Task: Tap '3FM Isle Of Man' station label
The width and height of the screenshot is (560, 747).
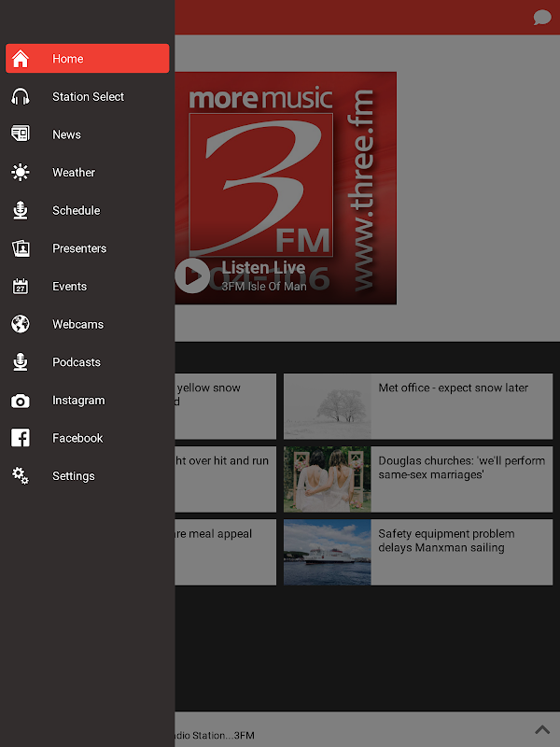Action: (264, 286)
